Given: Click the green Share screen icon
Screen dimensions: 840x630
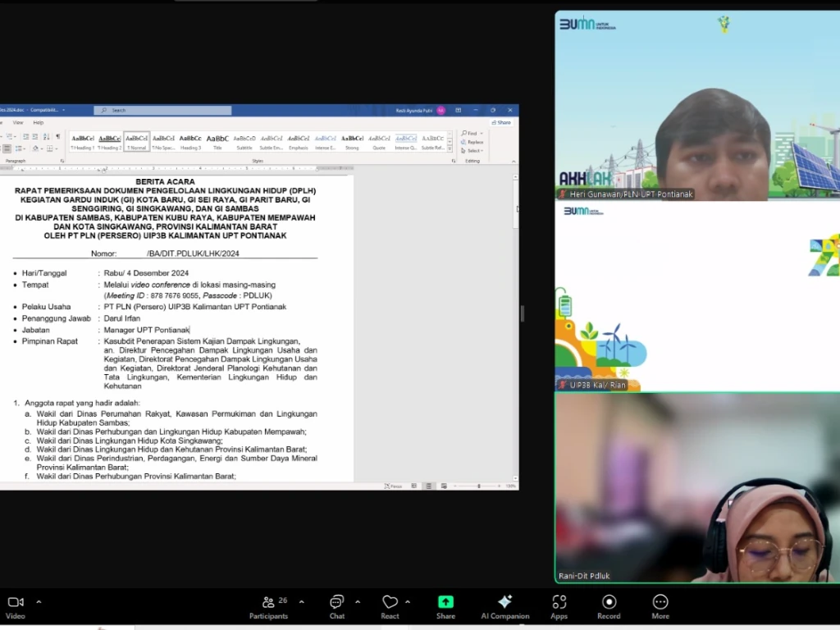Looking at the screenshot, I should [445, 603].
